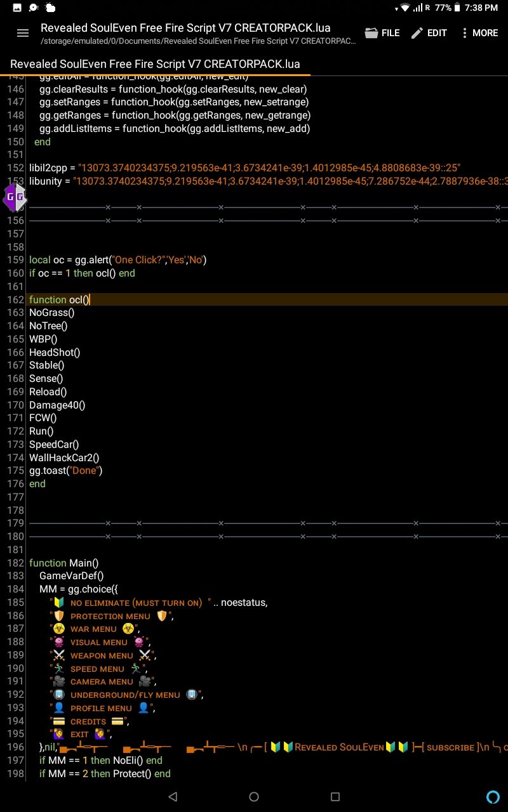Click the 'PROTECTION MENU' string line
Image resolution: width=508 pixels, height=812 pixels.
[x=112, y=616]
